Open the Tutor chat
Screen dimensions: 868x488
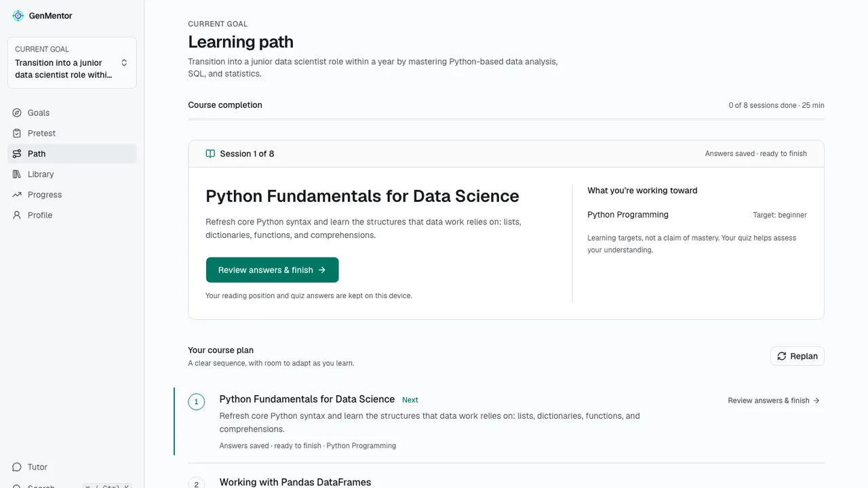72,467
